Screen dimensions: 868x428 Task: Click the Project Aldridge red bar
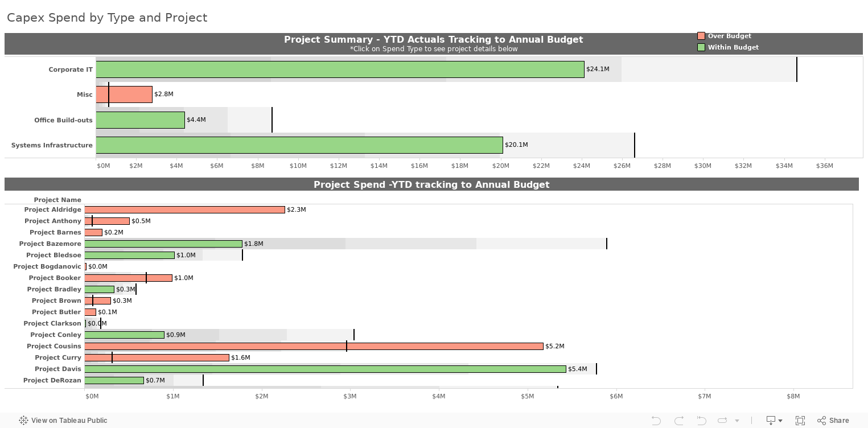tap(184, 209)
